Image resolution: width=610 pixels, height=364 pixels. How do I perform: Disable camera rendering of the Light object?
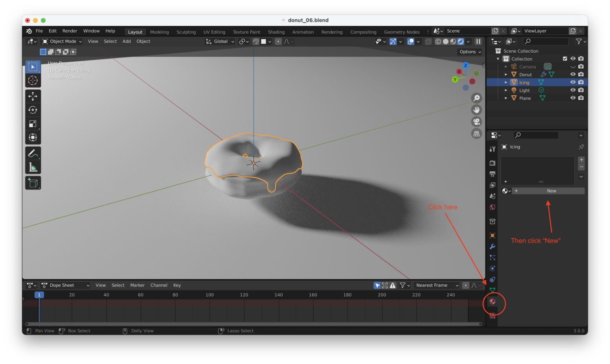point(581,90)
